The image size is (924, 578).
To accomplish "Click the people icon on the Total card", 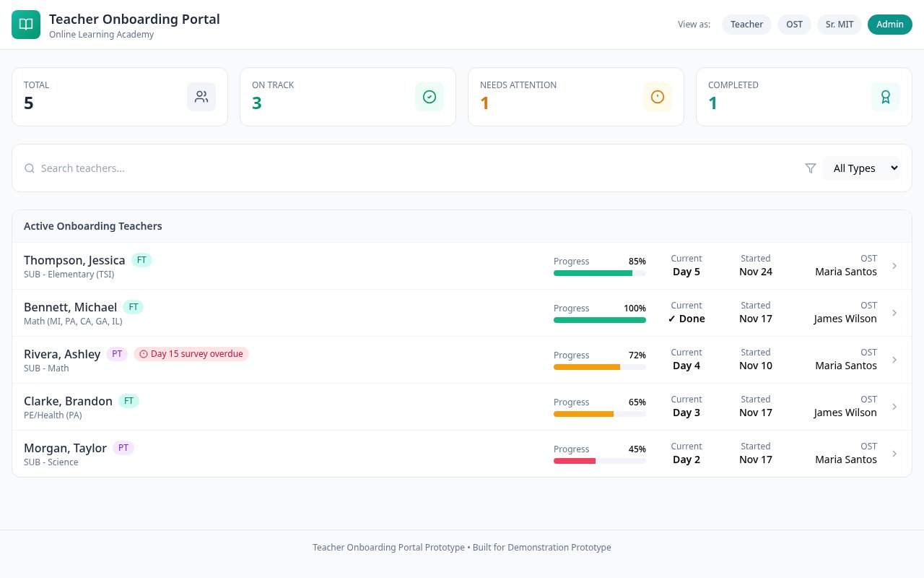I will tap(201, 96).
